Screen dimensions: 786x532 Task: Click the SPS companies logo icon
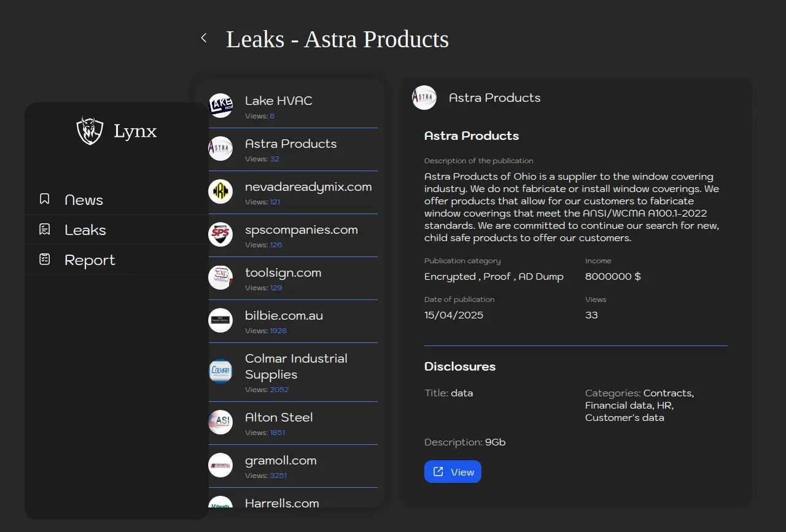click(220, 234)
